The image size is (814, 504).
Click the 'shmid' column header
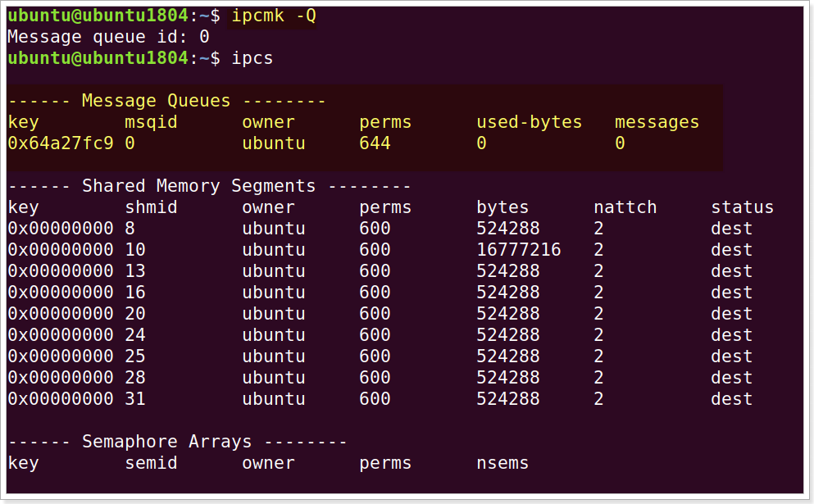[151, 207]
